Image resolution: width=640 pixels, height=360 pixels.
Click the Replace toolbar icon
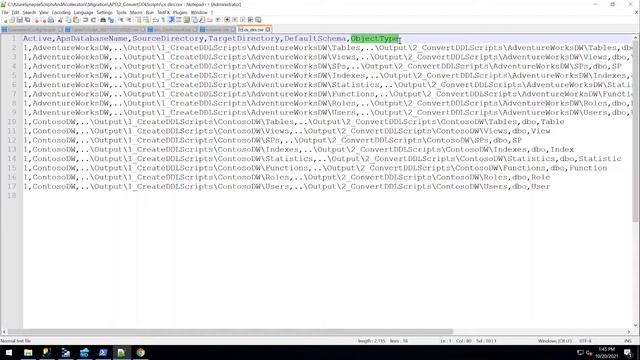click(111, 20)
